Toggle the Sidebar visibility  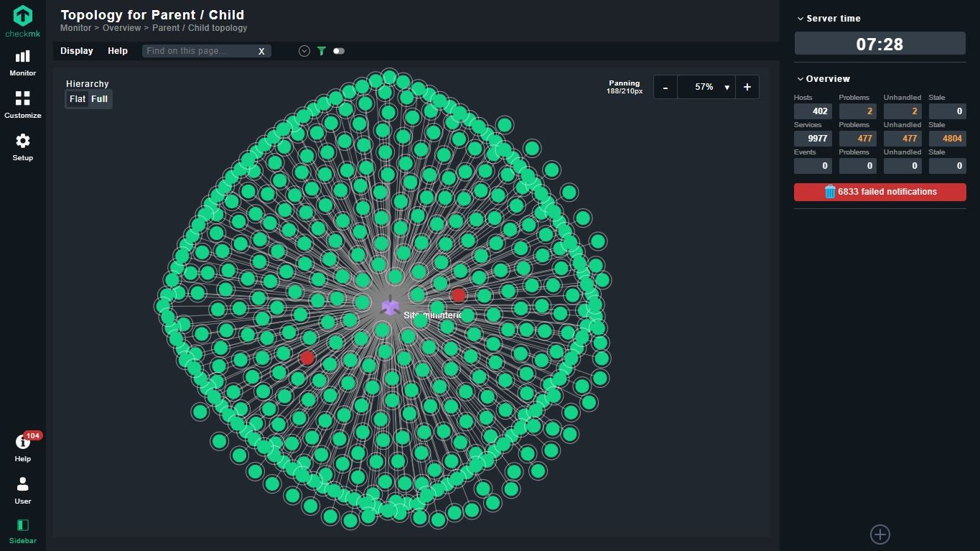(x=22, y=531)
